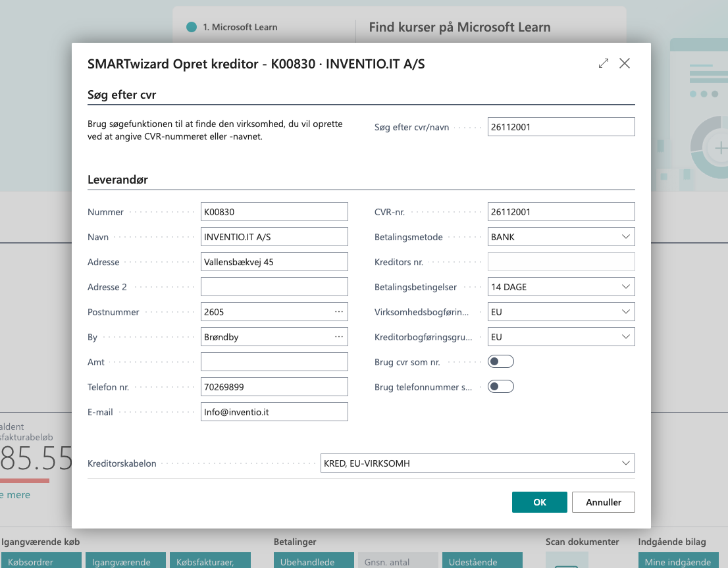
Task: Expand the Kreditorskabelon dropdown
Action: 625,463
